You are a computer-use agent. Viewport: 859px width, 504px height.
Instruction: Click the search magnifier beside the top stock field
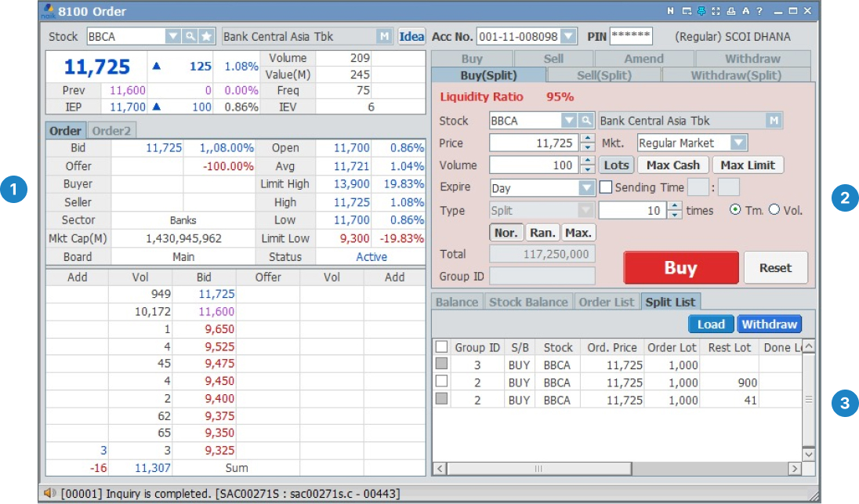190,36
